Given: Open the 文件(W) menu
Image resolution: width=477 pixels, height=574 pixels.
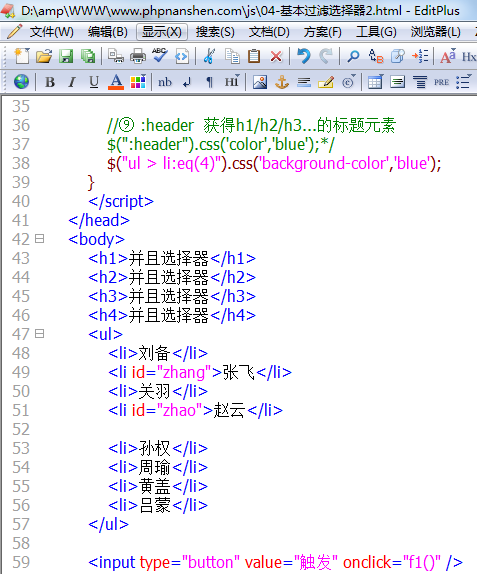Looking at the screenshot, I should tap(52, 32).
